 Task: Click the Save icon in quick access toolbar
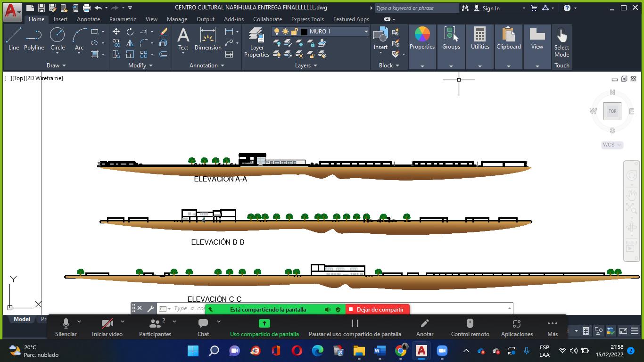[41, 8]
